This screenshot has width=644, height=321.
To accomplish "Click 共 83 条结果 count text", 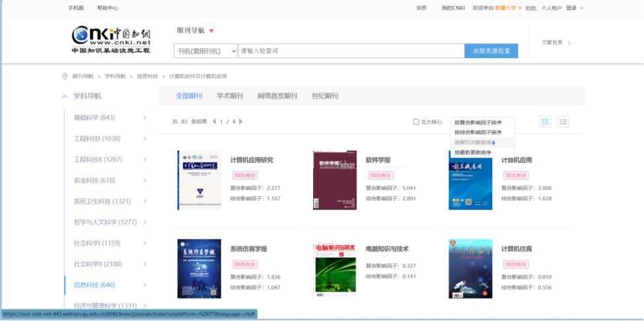I will tap(190, 122).
